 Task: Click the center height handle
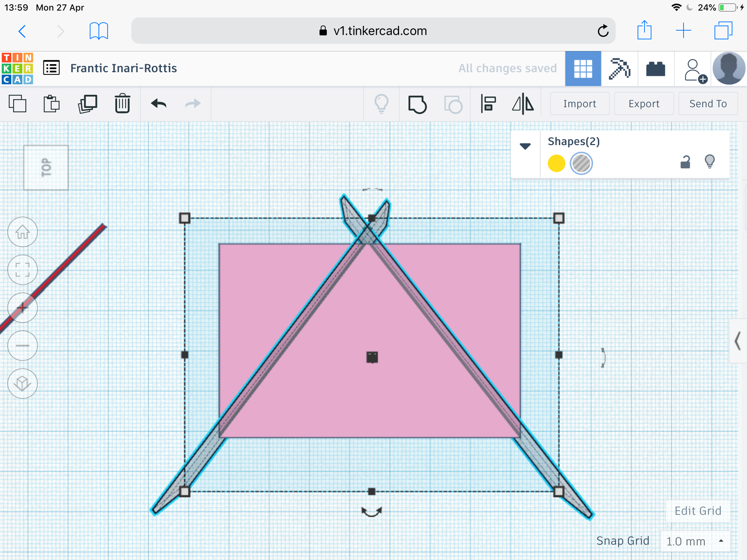click(372, 357)
